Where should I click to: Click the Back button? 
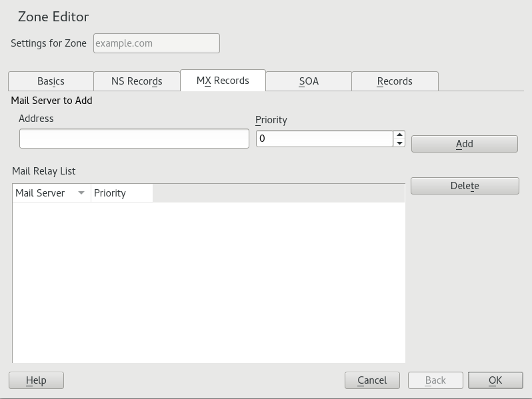pyautogui.click(x=435, y=380)
